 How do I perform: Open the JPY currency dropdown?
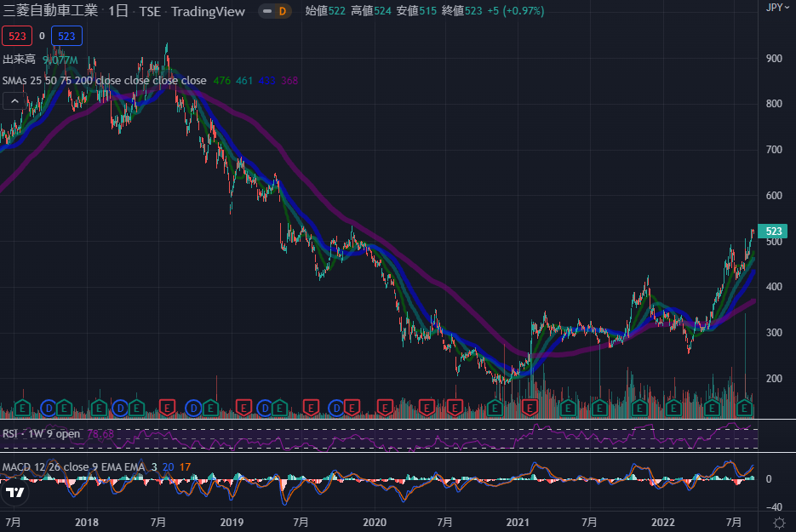[x=777, y=8]
